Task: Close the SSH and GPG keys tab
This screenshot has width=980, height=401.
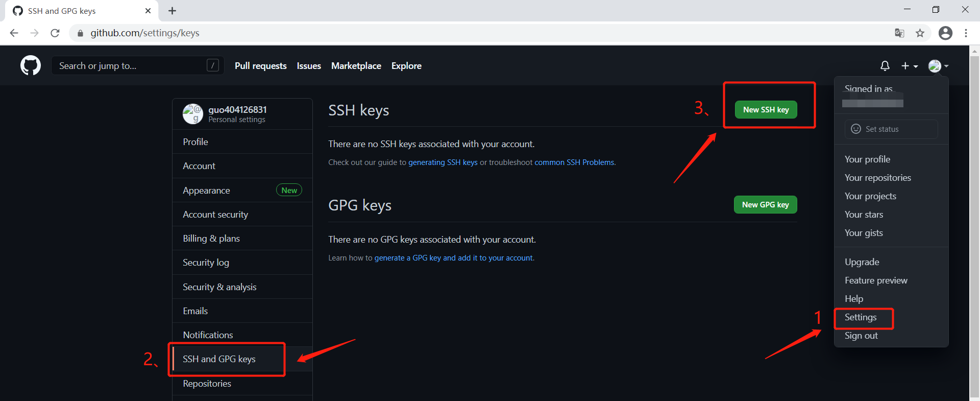Action: [148, 11]
